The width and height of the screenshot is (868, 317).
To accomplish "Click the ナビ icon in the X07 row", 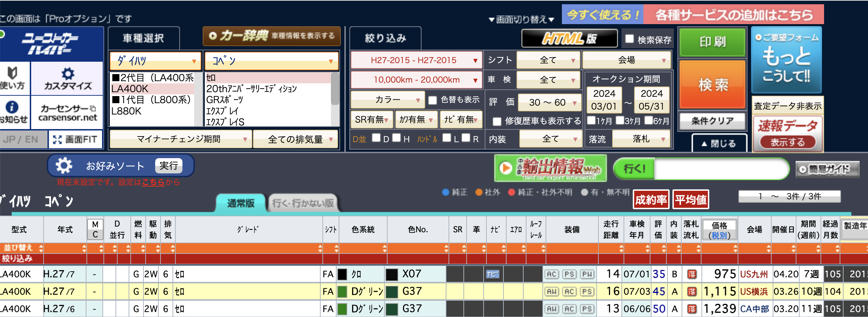I will (492, 274).
